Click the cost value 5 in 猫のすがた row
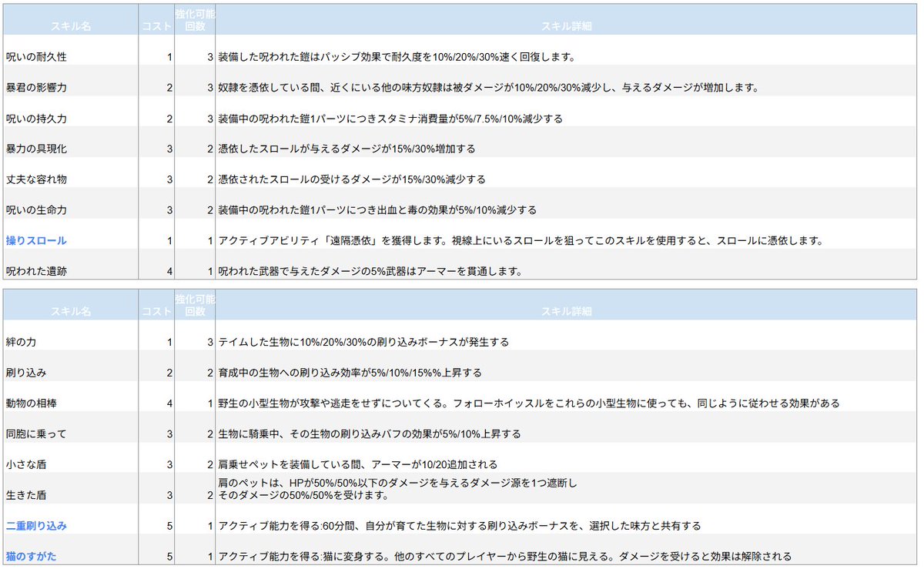The height and width of the screenshot is (569, 924). (x=169, y=556)
